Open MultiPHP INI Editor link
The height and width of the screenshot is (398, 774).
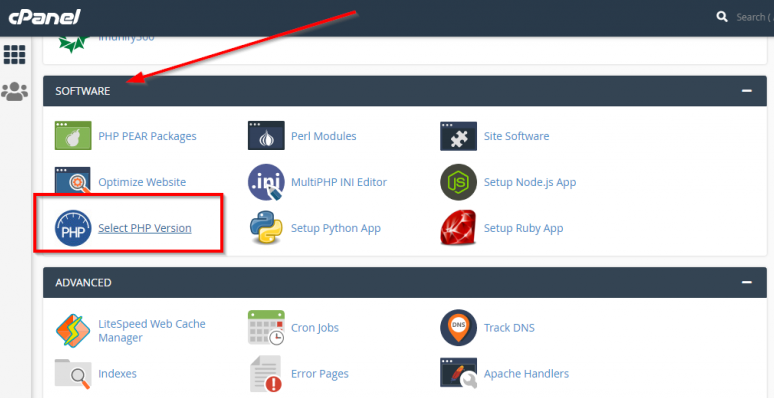pyautogui.click(x=339, y=182)
